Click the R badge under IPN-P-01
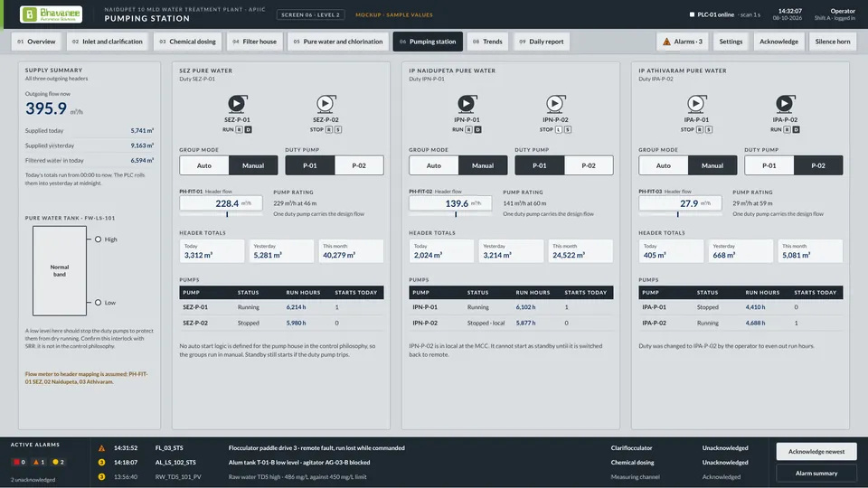This screenshot has width=868, height=488. tap(469, 129)
